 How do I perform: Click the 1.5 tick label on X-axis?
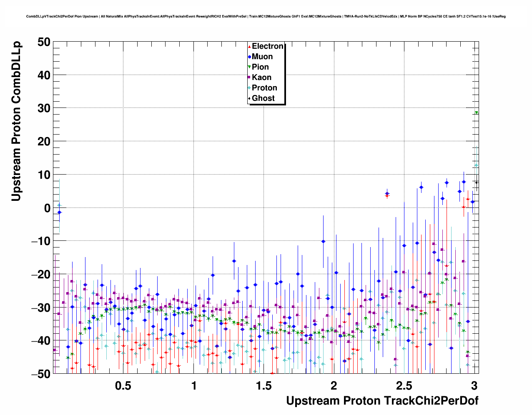click(263, 385)
